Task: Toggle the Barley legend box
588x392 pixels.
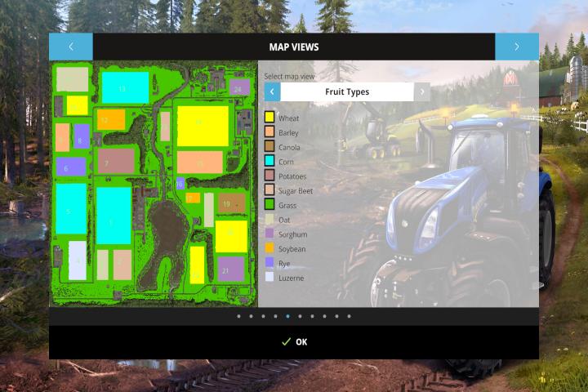Action: [x=269, y=132]
